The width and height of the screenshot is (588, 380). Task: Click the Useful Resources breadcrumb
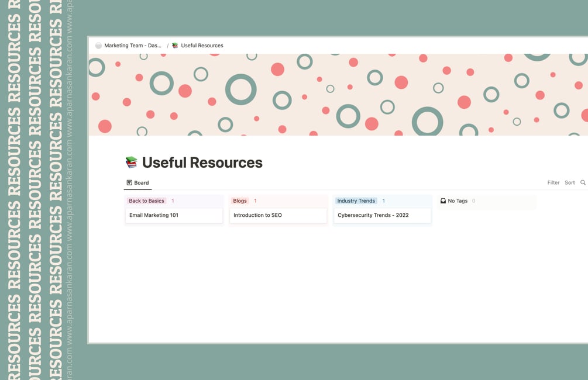pyautogui.click(x=202, y=46)
